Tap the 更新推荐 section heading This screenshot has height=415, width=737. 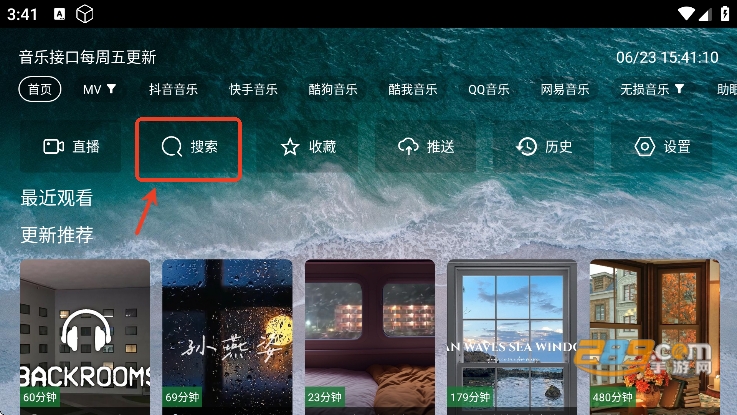click(57, 235)
